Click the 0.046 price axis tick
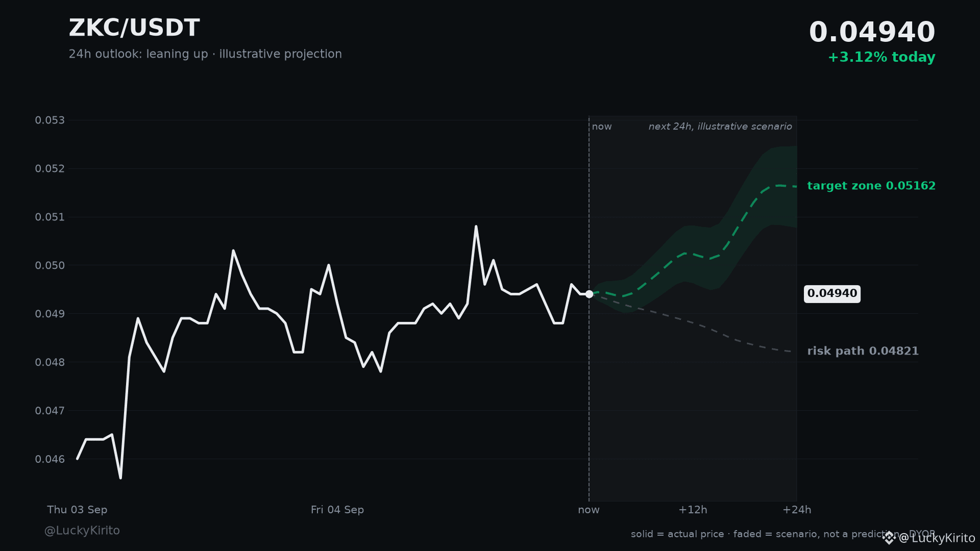980x551 pixels. click(x=50, y=459)
